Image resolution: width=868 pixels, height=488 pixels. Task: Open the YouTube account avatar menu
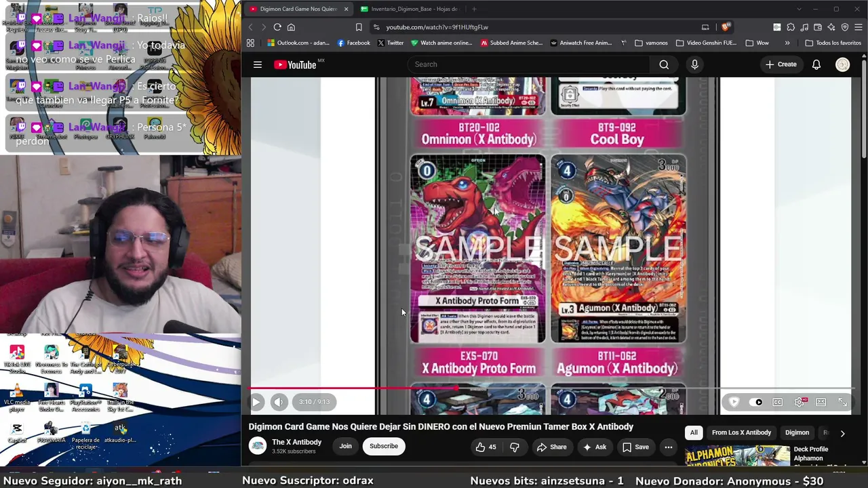coord(842,64)
